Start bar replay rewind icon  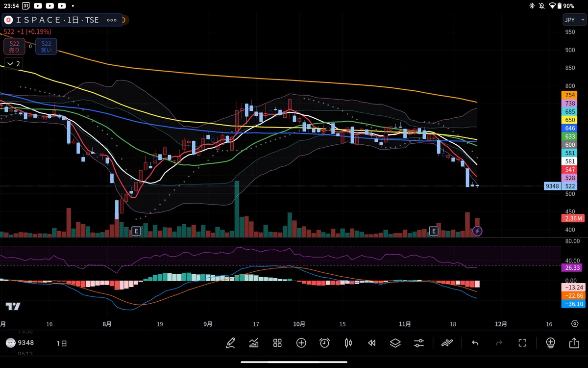[372, 343]
